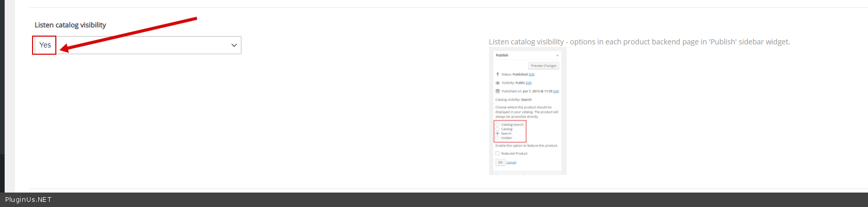Click the Publish title in the screenshot thumbnail

[x=502, y=55]
